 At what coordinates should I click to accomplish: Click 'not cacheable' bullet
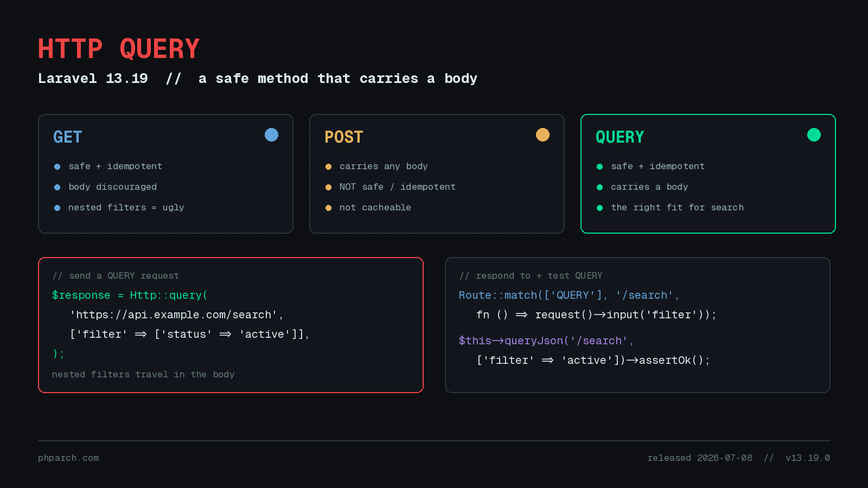pyautogui.click(x=375, y=208)
